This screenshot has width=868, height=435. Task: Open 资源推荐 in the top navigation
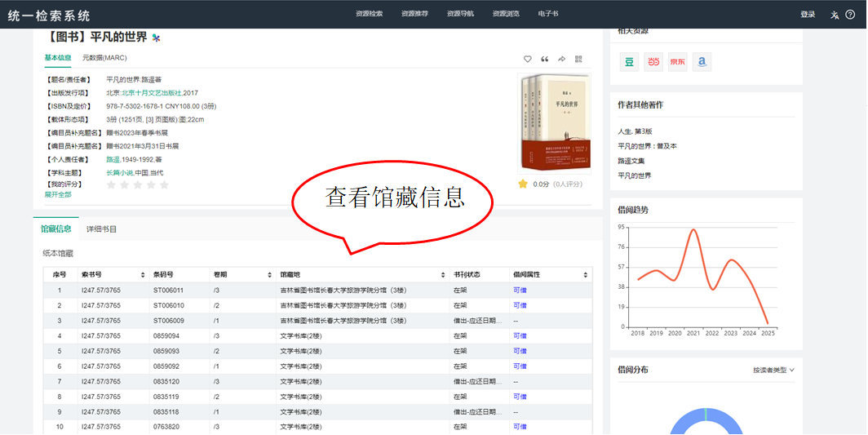414,14
